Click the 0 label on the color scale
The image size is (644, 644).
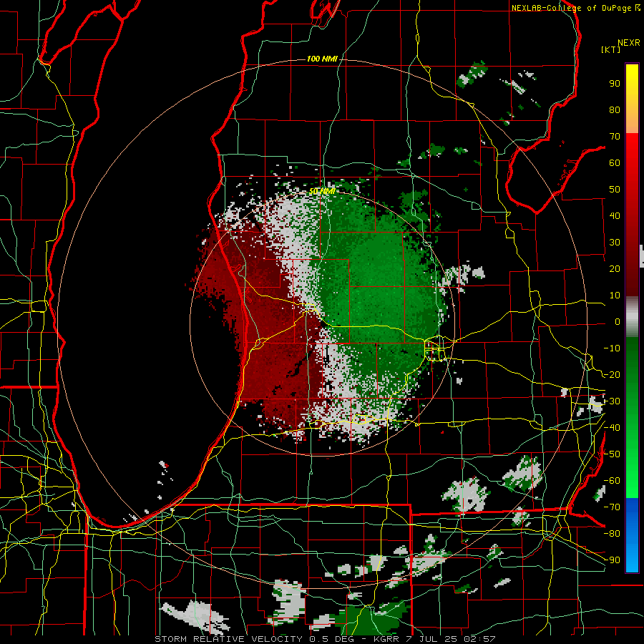(x=618, y=321)
